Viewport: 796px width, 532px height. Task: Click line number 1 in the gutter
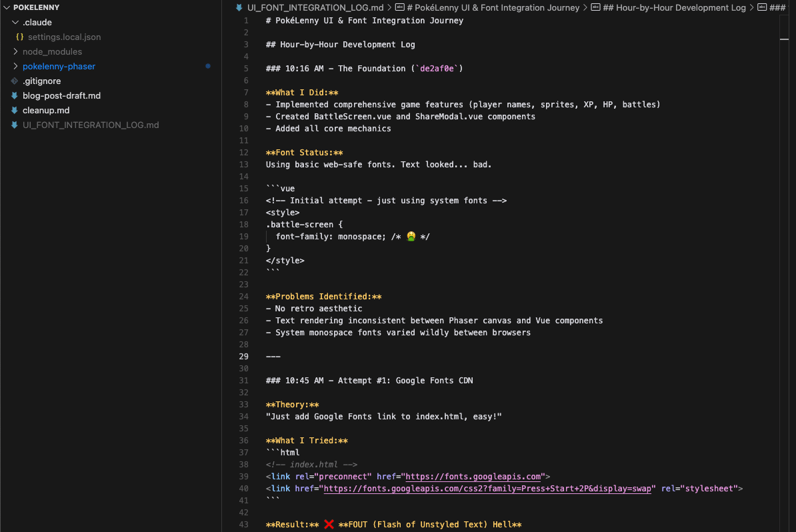tap(246, 21)
